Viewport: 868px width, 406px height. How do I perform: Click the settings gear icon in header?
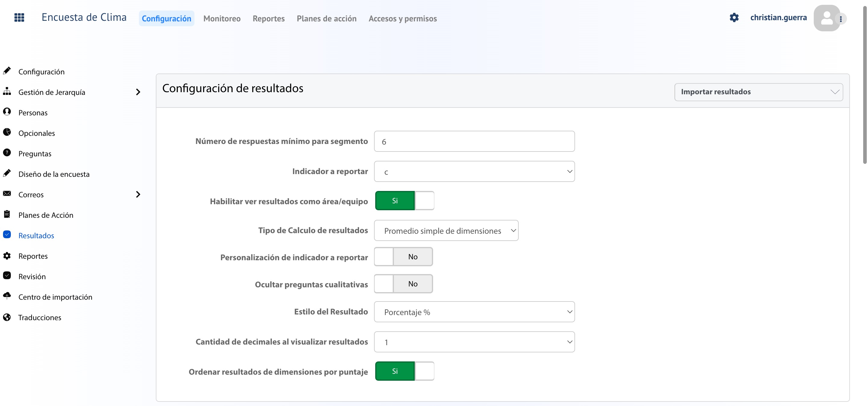click(734, 17)
